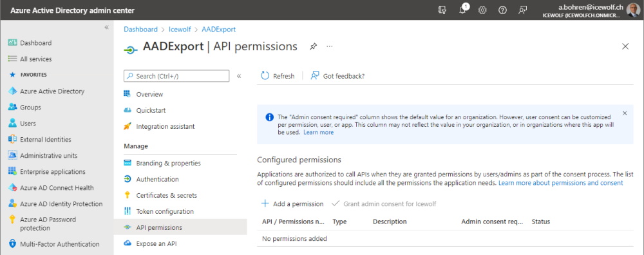This screenshot has width=644, height=255.
Task: Click the Expose an API cloud icon
Action: [128, 243]
